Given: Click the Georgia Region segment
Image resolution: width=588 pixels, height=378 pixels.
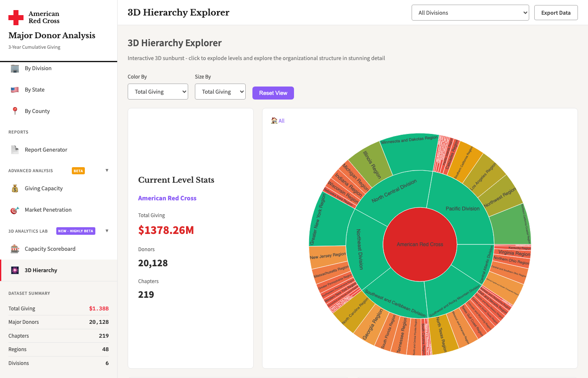Looking at the screenshot, I should 373,324.
